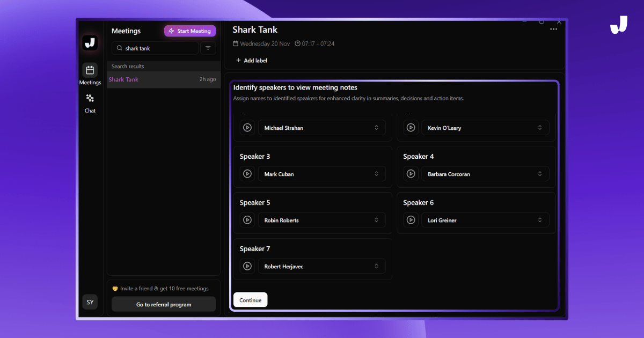The width and height of the screenshot is (644, 338).
Task: Open the Robert Herjavec name dropdown
Action: (x=322, y=266)
